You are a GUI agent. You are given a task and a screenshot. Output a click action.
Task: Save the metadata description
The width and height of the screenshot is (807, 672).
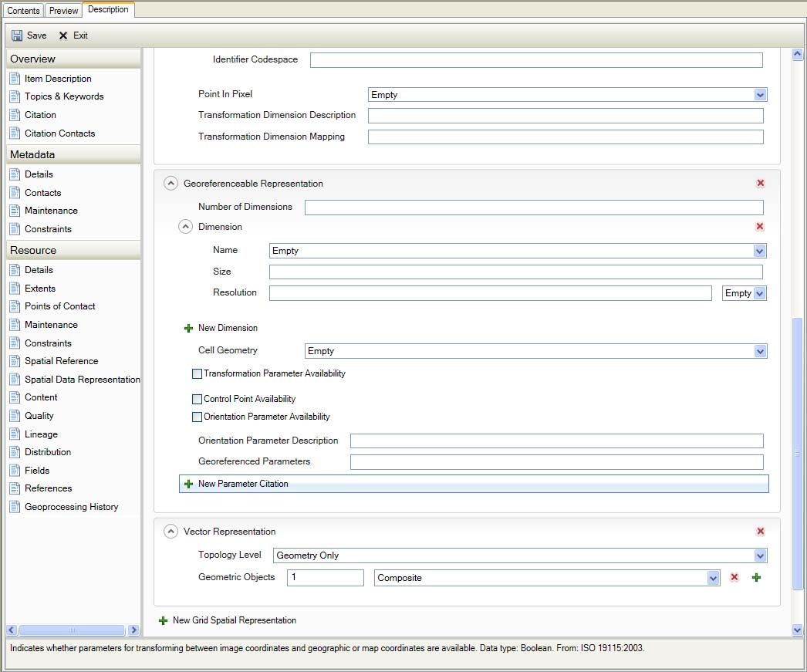[x=29, y=35]
